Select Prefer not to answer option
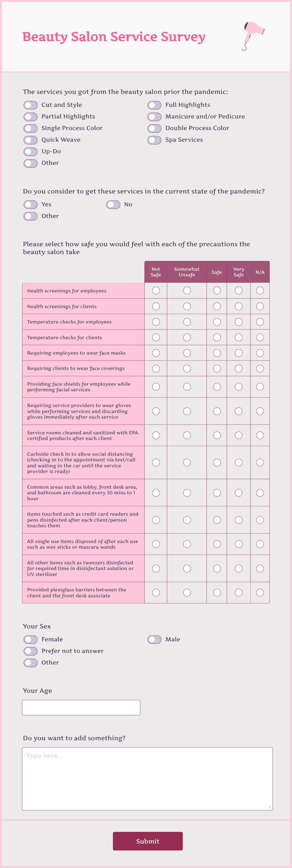The image size is (292, 868). (x=30, y=651)
